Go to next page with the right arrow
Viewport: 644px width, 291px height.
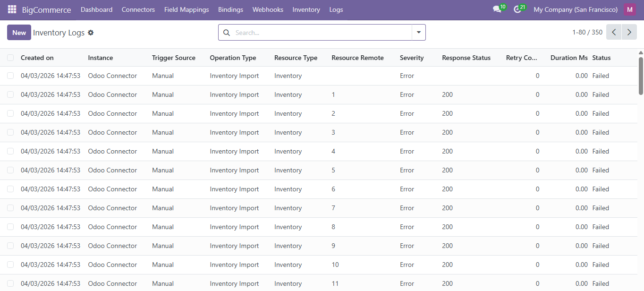pos(629,32)
